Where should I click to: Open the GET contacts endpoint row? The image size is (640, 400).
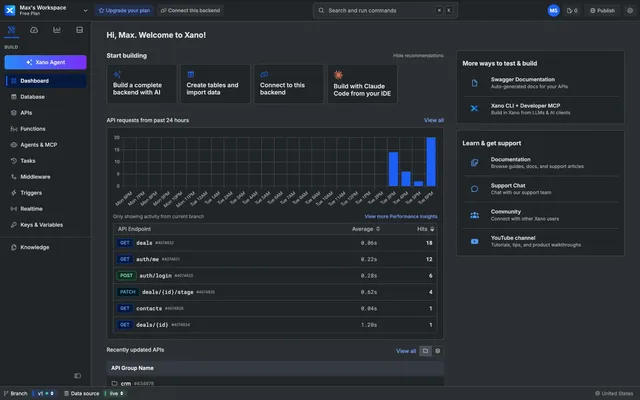275,308
